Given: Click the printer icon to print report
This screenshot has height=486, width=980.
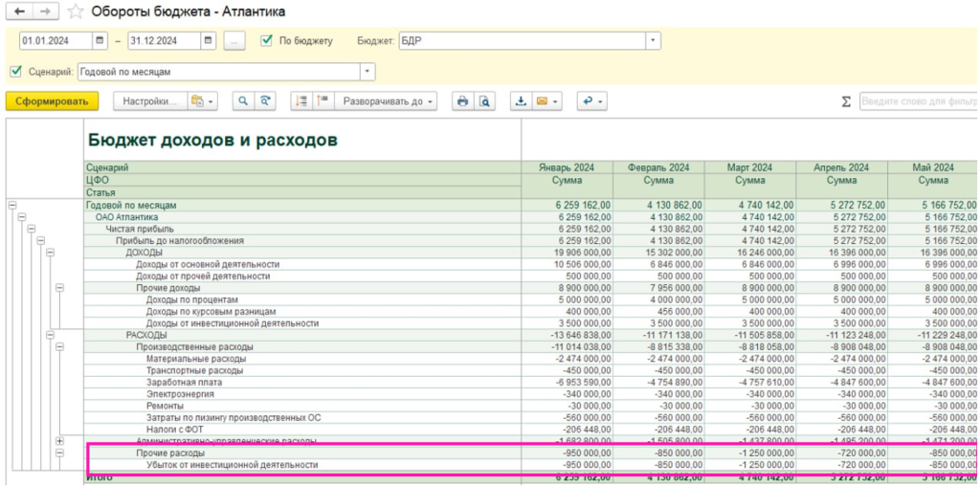Looking at the screenshot, I should coord(463,101).
